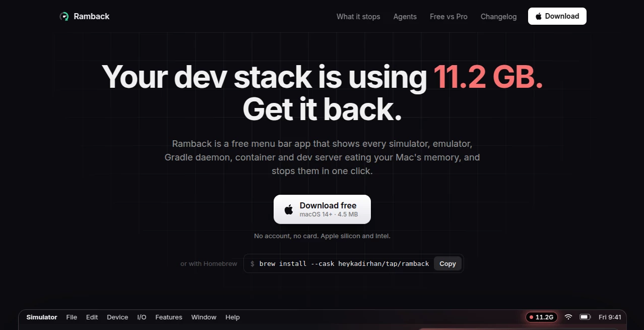
Task: Open the Device menu
Action: (x=117, y=317)
